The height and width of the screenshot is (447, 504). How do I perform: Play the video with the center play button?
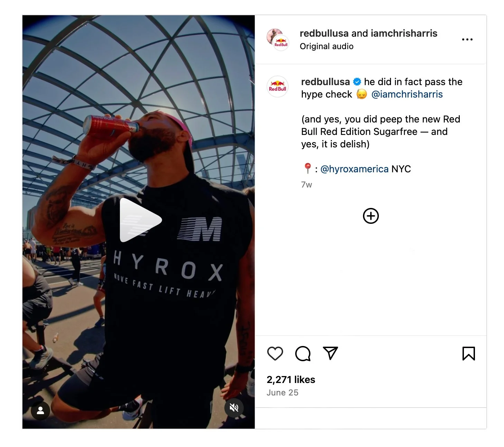point(140,220)
